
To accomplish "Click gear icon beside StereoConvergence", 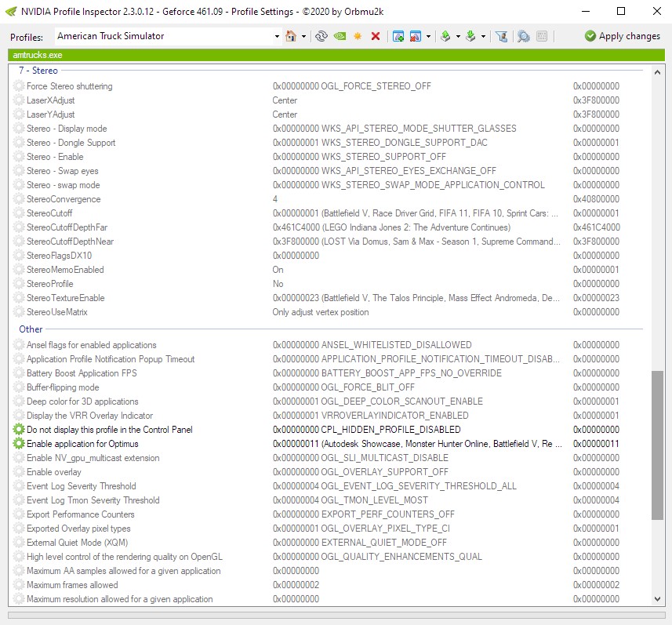I will pyautogui.click(x=19, y=199).
